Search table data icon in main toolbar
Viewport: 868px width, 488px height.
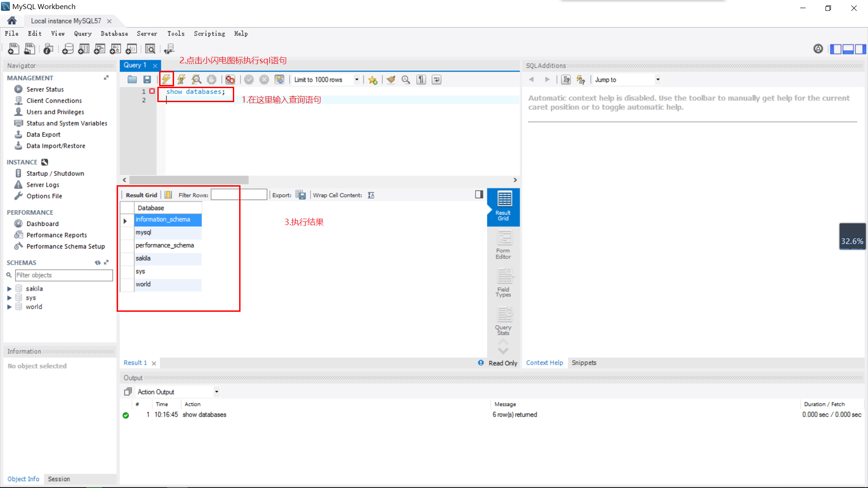tap(150, 49)
